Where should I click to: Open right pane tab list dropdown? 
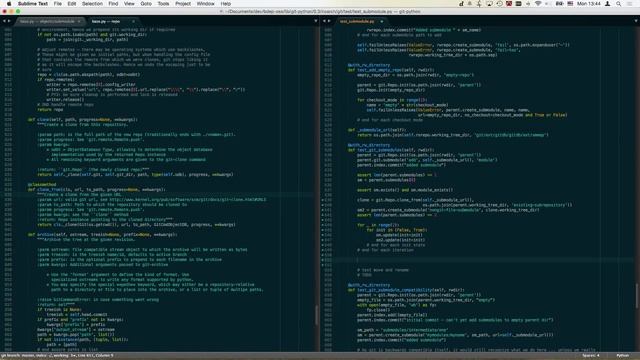tap(636, 21)
